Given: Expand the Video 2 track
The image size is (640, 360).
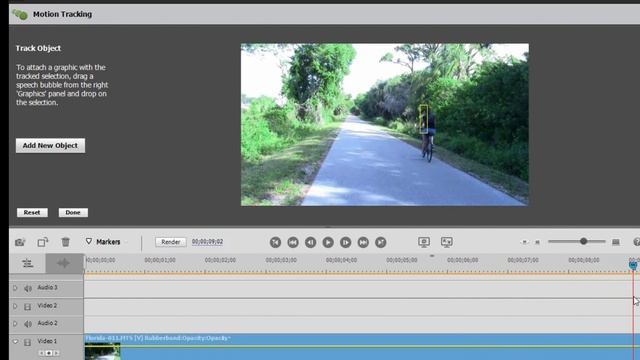Looking at the screenshot, I should pos(15,306).
